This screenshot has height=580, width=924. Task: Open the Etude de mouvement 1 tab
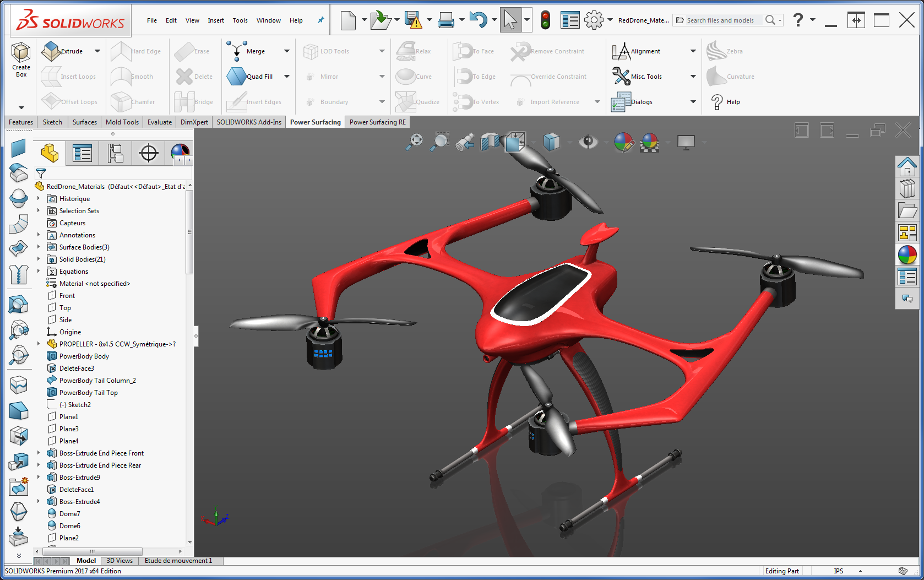click(180, 560)
